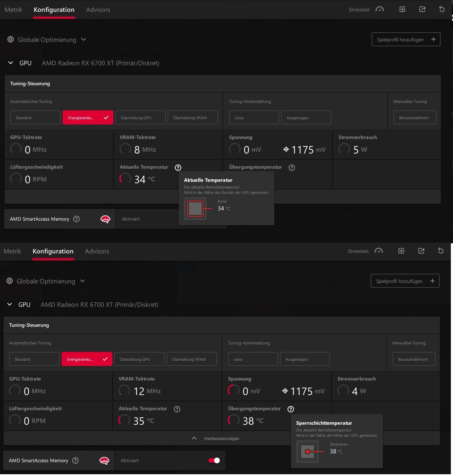
Task: Click plus icon of lower Spielprofil hinzufügen
Action: (x=432, y=281)
